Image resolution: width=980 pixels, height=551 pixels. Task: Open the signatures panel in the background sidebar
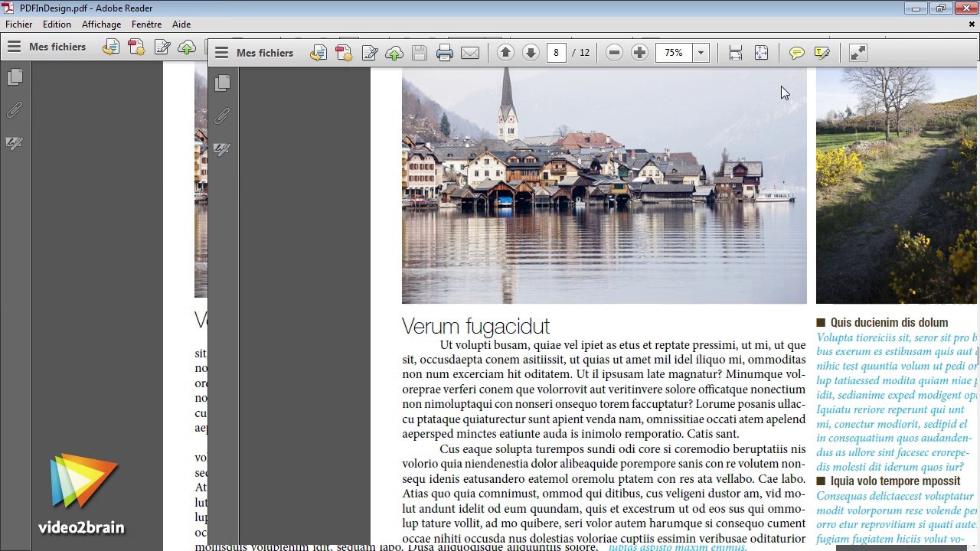15,143
